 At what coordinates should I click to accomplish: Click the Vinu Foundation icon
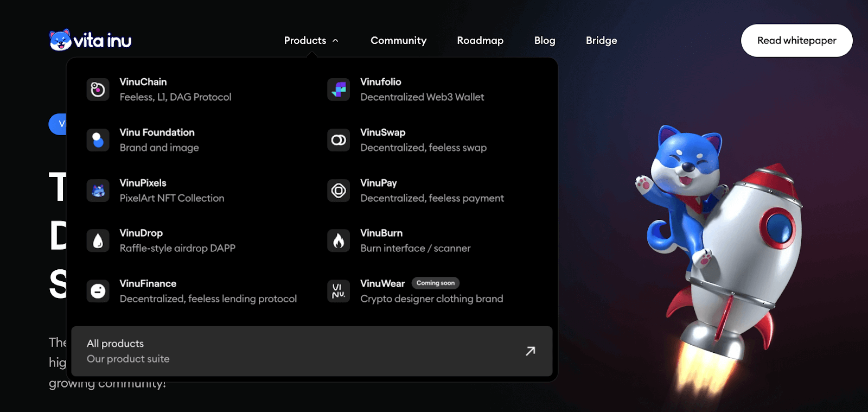pyautogui.click(x=98, y=140)
